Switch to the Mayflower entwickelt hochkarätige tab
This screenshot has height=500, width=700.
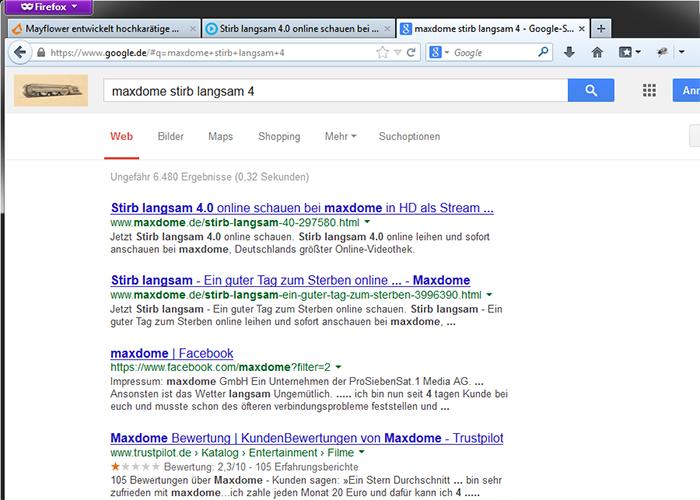(104, 29)
